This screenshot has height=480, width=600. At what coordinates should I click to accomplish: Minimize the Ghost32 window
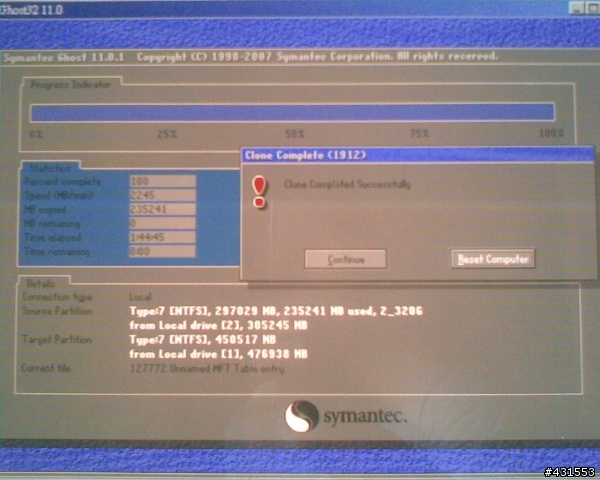pyautogui.click(x=576, y=8)
